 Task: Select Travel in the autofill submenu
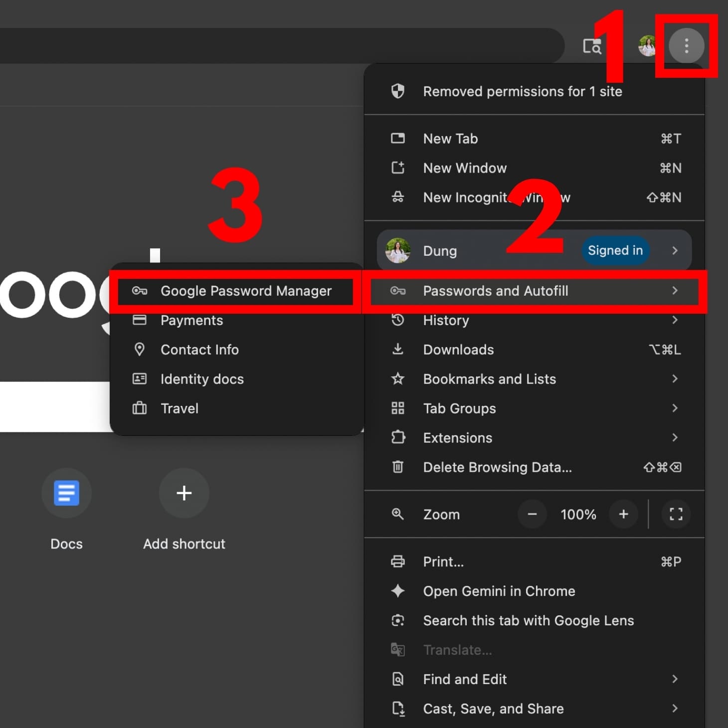[x=236, y=408]
